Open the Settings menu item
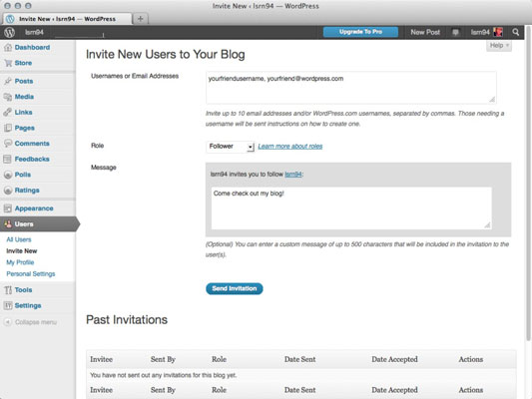Screen dimensions: 532x399 pos(28,305)
